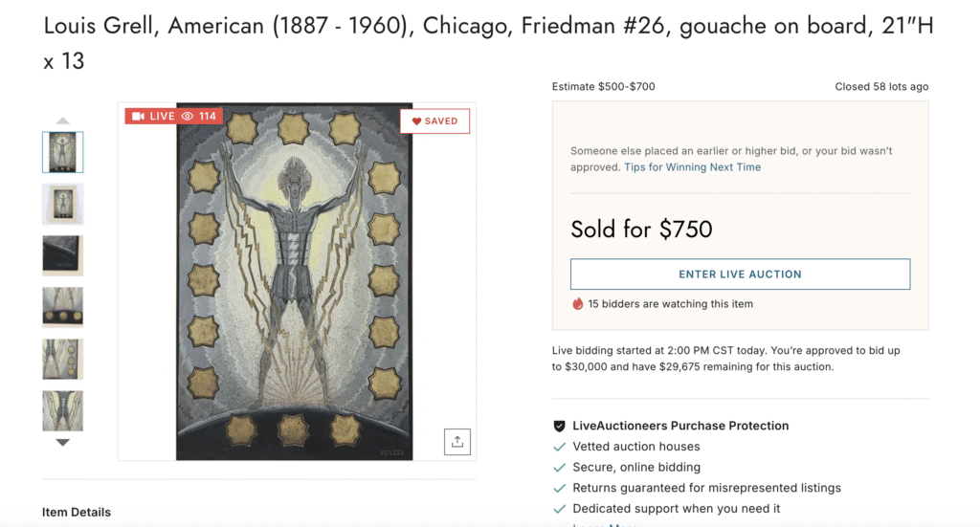
Task: Toggle the SAVED heart button
Action: coord(434,121)
